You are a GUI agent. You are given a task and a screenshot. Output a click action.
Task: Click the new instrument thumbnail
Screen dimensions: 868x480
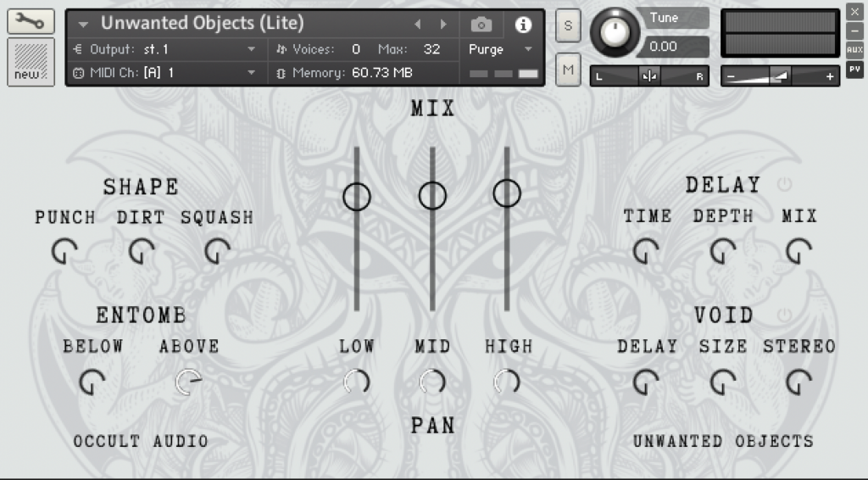point(31,62)
